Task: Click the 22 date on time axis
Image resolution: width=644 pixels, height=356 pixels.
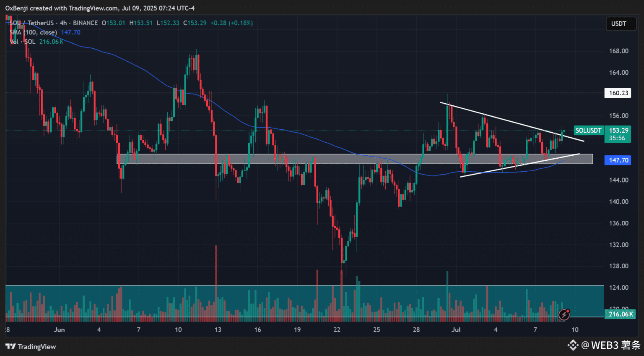Action: pyautogui.click(x=337, y=330)
